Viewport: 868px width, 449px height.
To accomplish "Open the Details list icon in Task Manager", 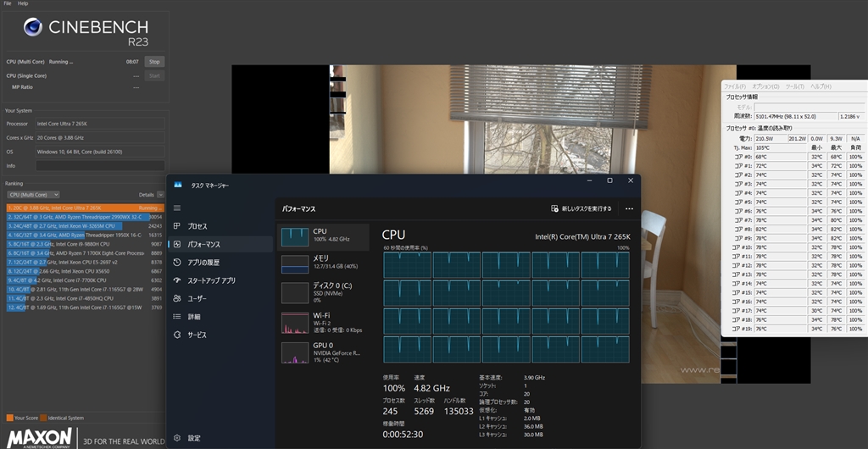I will click(x=177, y=316).
